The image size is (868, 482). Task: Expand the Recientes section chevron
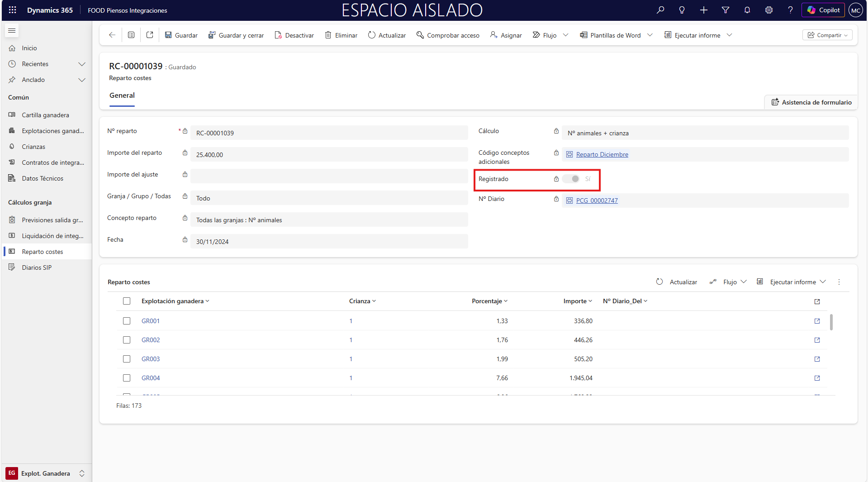pyautogui.click(x=82, y=64)
